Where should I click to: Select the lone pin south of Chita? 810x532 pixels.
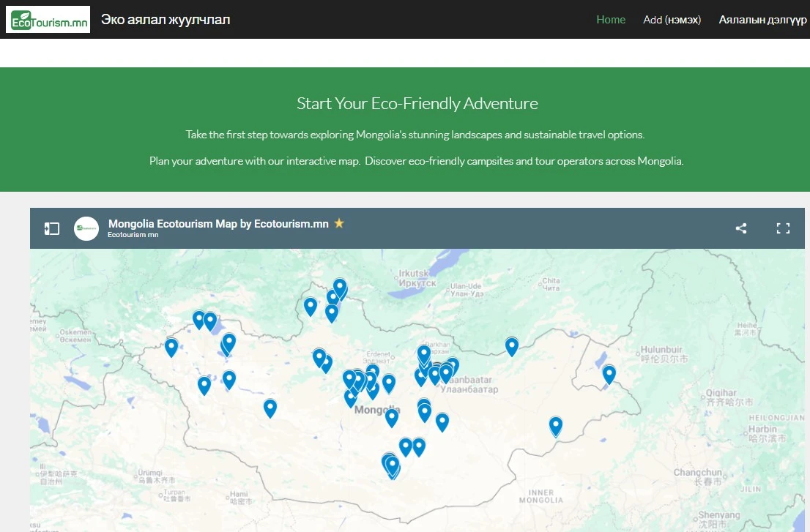[x=512, y=346]
